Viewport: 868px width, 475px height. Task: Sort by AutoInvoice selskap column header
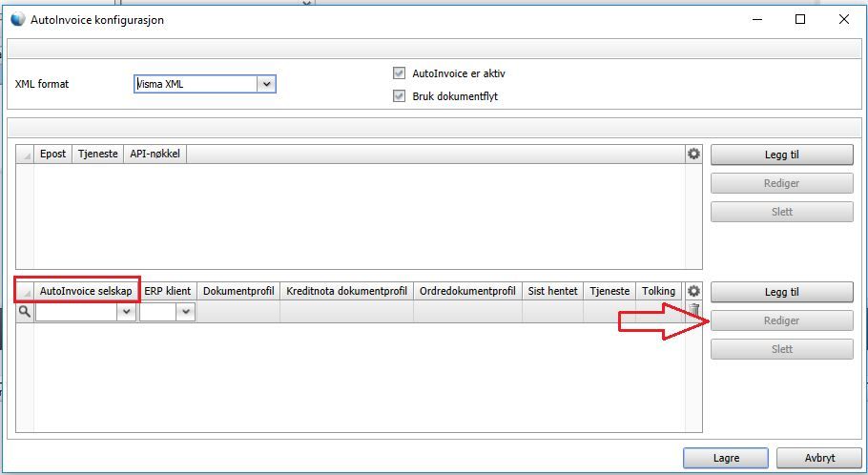86,291
